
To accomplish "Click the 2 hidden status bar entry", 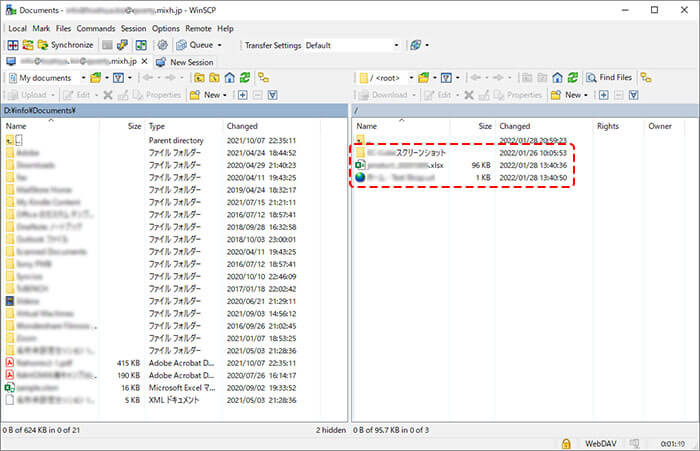I will (330, 430).
